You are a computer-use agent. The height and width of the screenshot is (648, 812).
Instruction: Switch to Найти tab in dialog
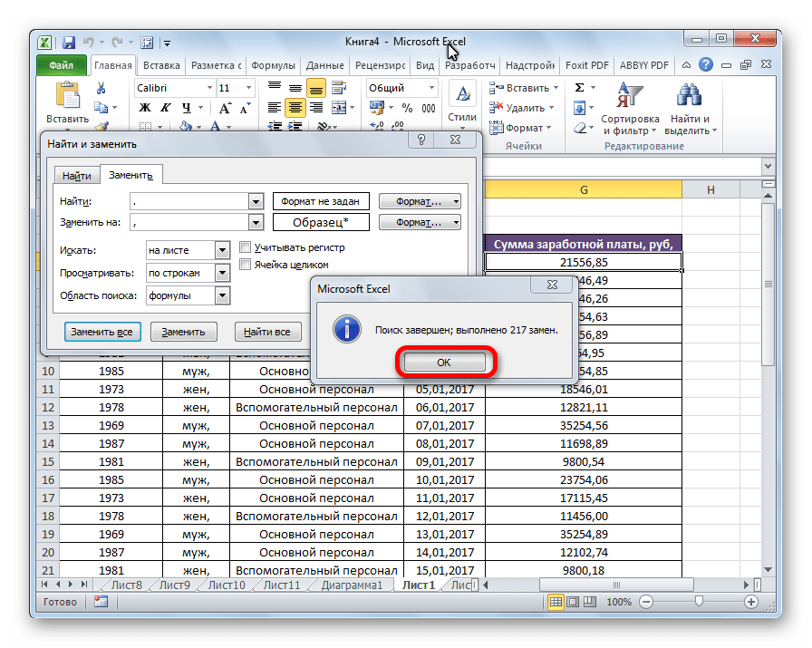coord(77,176)
